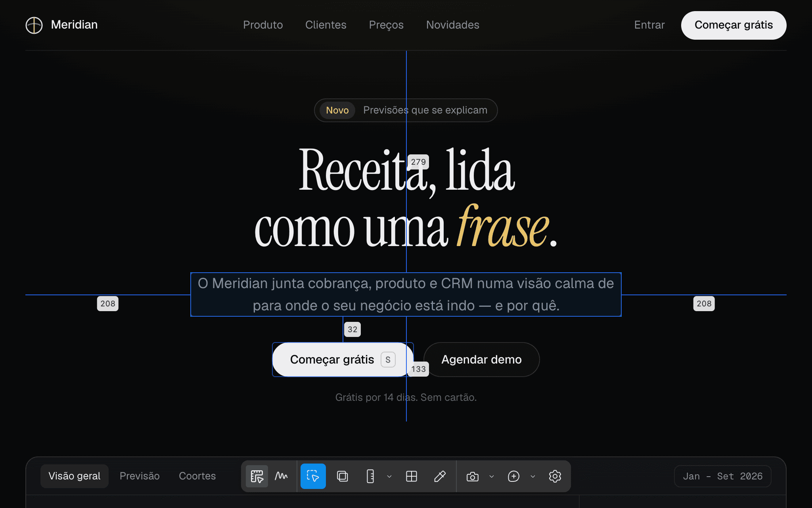Click the hero Começar grátis button
The height and width of the screenshot is (508, 812).
click(x=343, y=360)
